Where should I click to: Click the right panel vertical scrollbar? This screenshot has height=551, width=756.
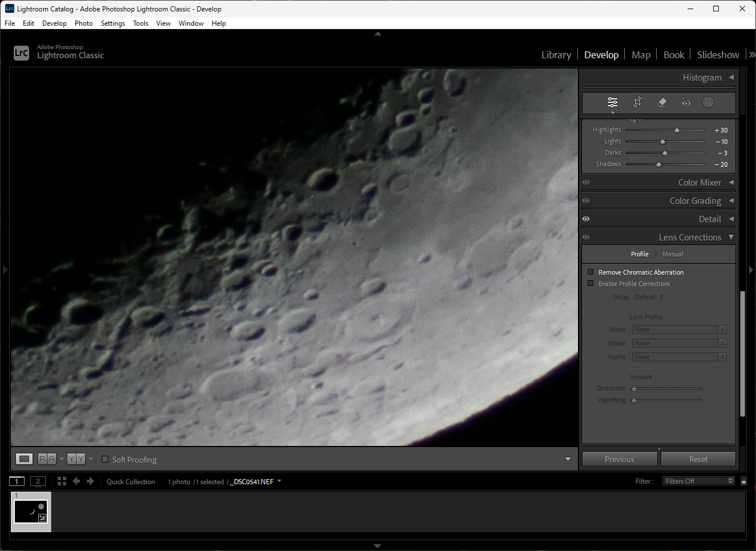click(742, 354)
